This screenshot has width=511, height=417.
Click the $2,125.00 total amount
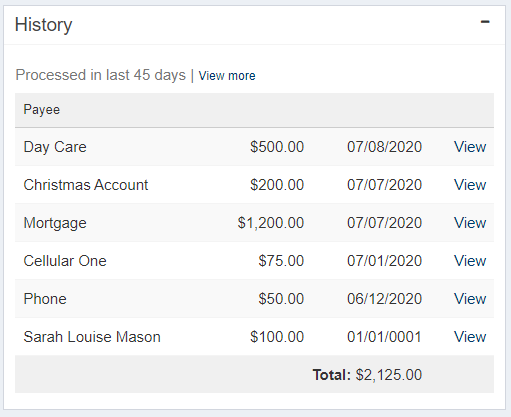(389, 375)
